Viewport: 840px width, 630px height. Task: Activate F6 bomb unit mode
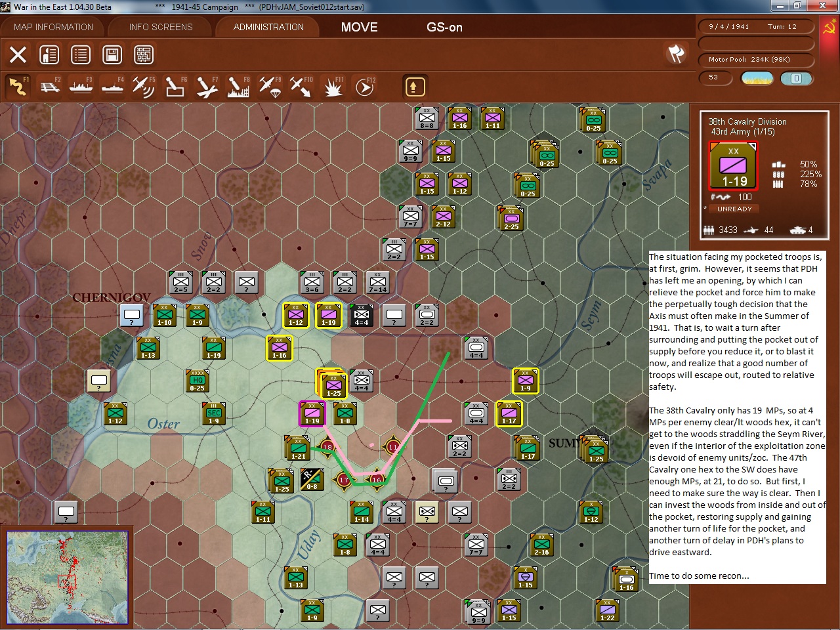pyautogui.click(x=176, y=86)
